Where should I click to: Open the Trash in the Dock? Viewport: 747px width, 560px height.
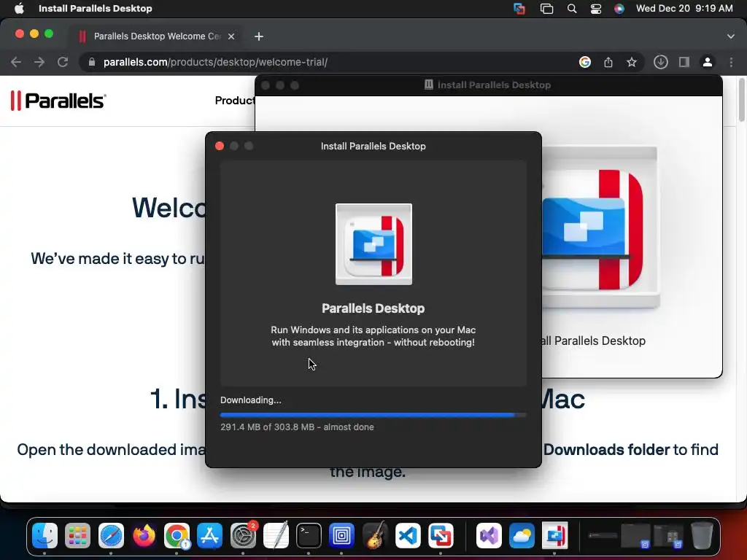[702, 536]
